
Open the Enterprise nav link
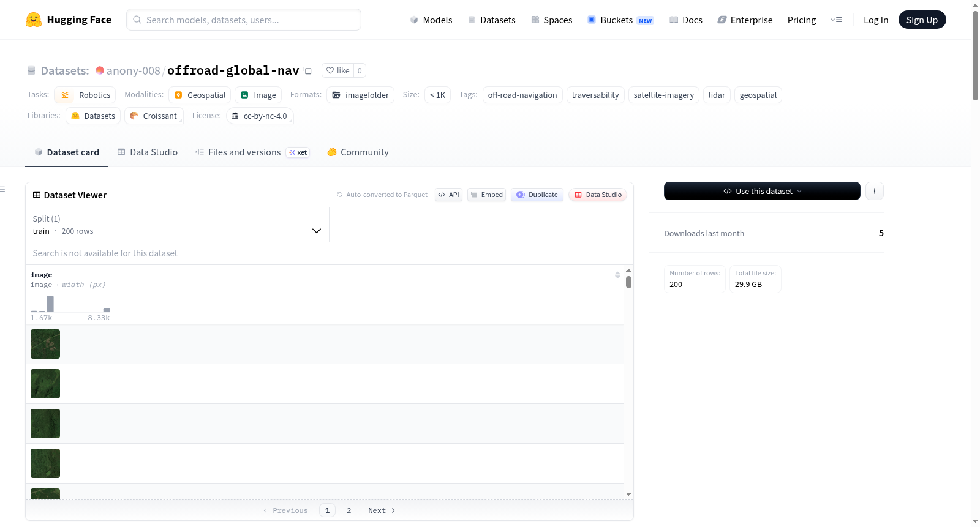point(745,20)
